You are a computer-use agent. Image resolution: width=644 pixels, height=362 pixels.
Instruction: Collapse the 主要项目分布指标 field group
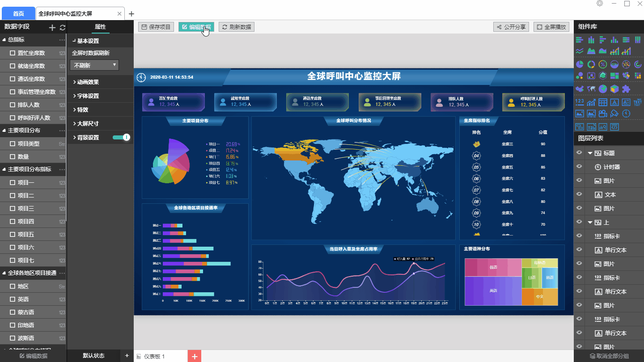4,169
